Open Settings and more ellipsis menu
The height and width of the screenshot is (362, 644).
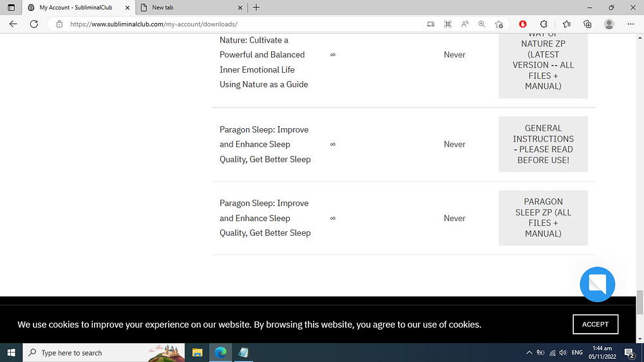[x=631, y=24]
